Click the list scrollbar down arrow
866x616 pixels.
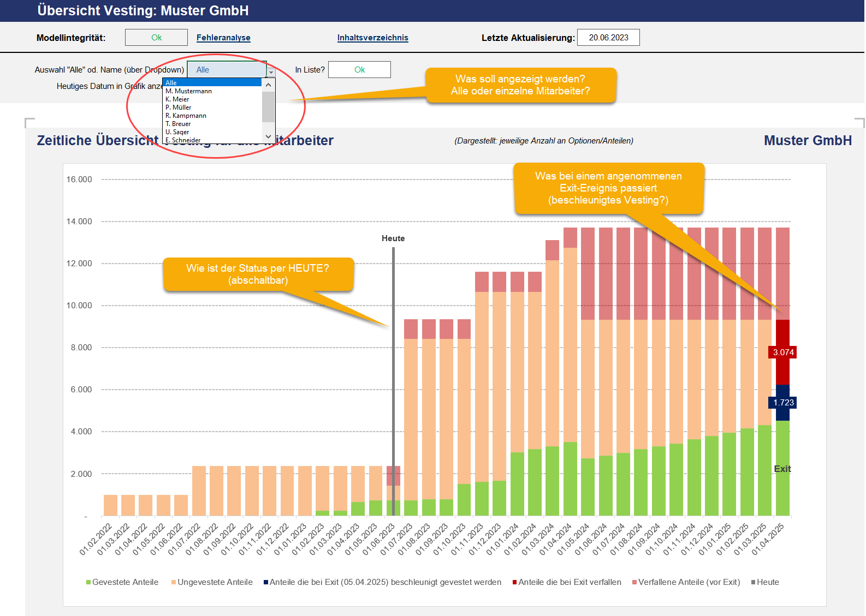pyautogui.click(x=268, y=136)
